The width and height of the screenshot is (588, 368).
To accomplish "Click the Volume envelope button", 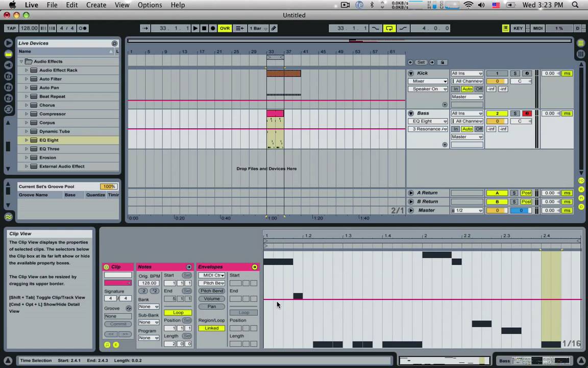I will 212,299.
